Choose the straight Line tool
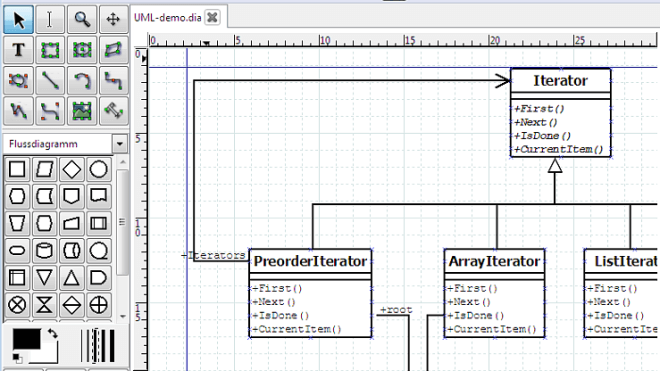Screen dimensions: 660x371 click(x=50, y=80)
